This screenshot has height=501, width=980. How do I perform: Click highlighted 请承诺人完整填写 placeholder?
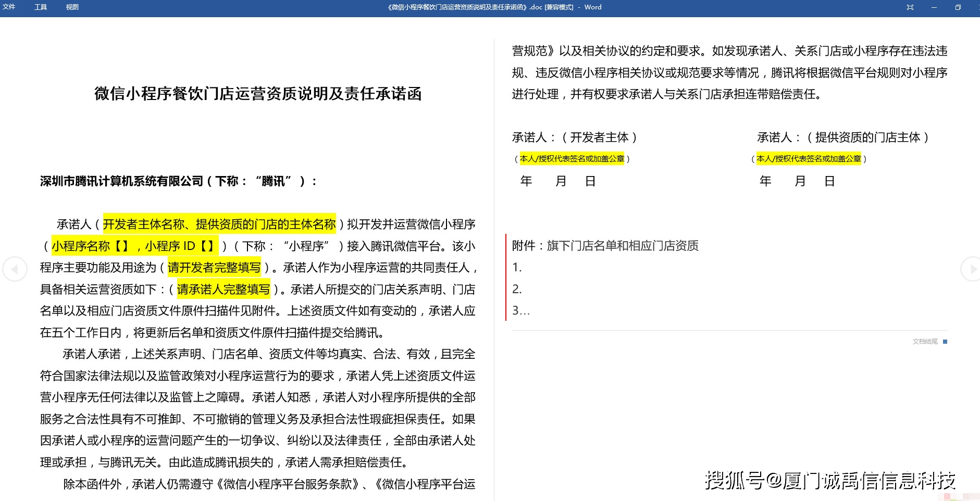click(x=224, y=290)
